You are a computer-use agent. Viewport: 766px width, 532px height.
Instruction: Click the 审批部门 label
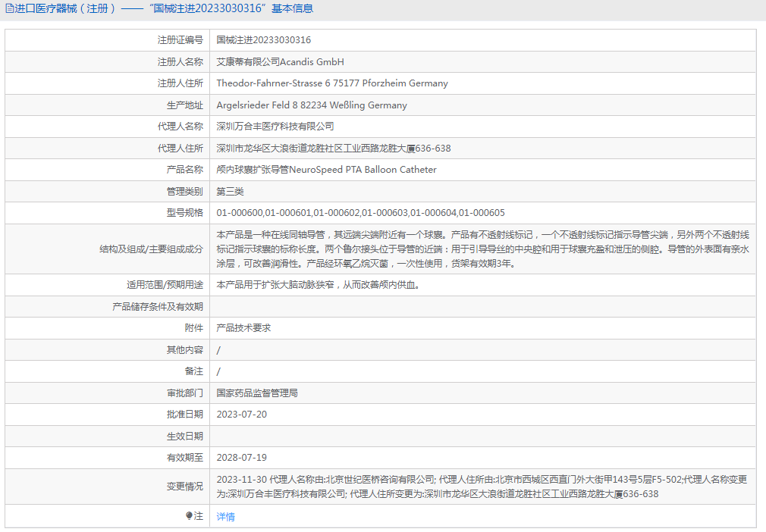click(x=184, y=393)
